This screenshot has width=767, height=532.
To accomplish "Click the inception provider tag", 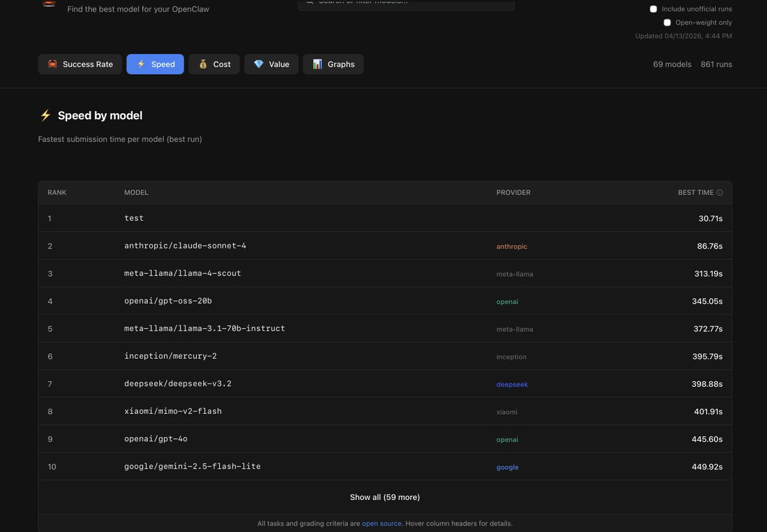I will pyautogui.click(x=511, y=357).
